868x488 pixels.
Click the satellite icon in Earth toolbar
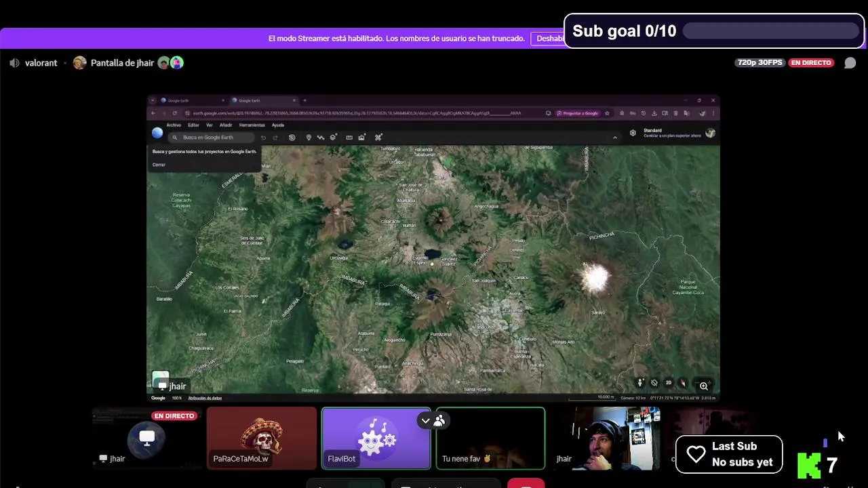pyautogui.click(x=378, y=138)
